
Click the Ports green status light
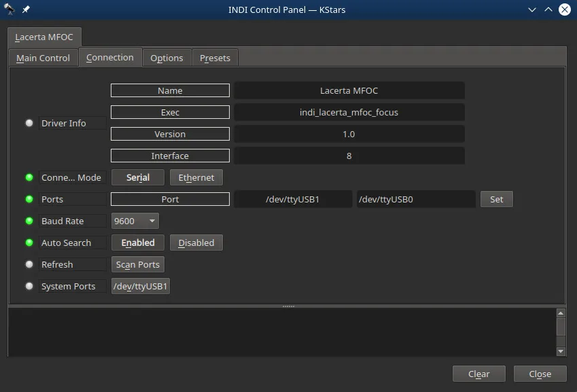pos(29,199)
